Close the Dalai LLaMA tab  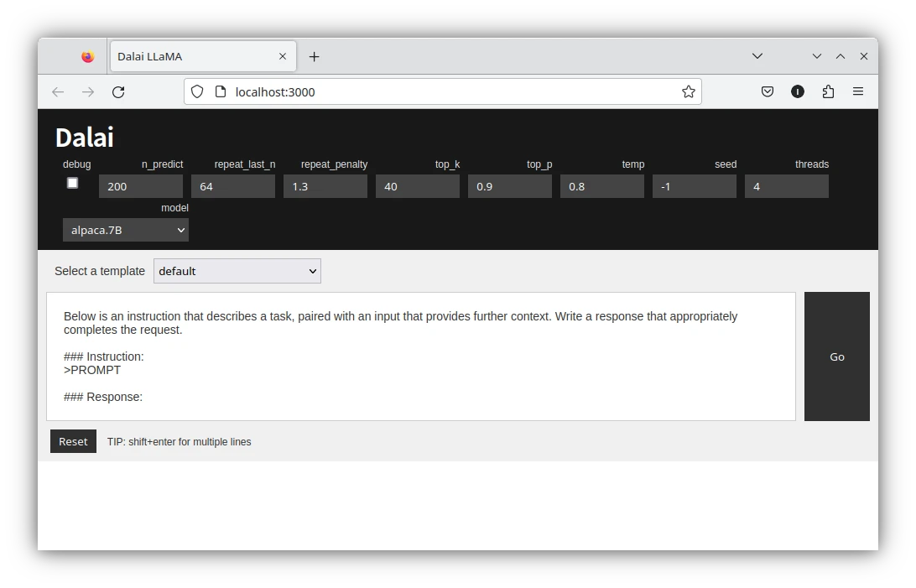tap(283, 57)
